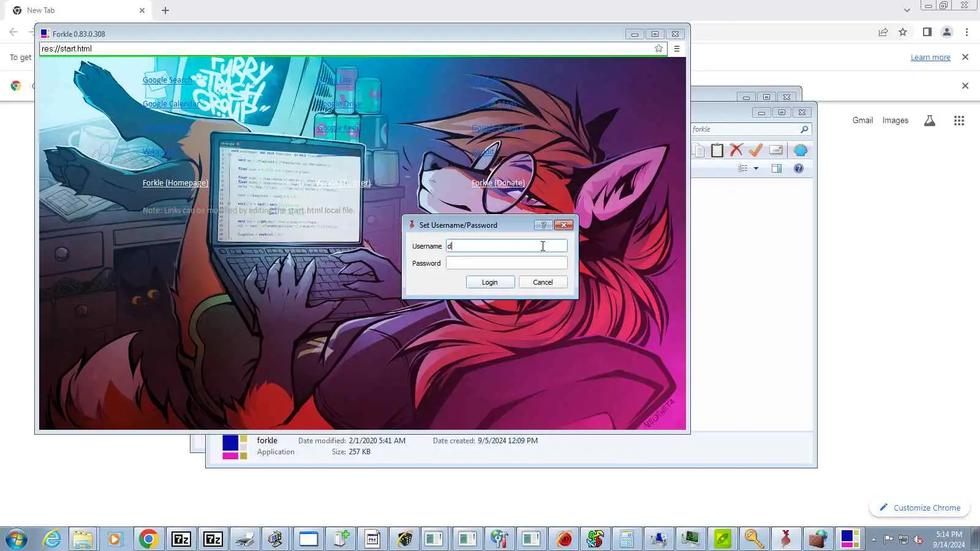Open the Chrome profile avatar
This screenshot has width=980, height=551.
947,32
